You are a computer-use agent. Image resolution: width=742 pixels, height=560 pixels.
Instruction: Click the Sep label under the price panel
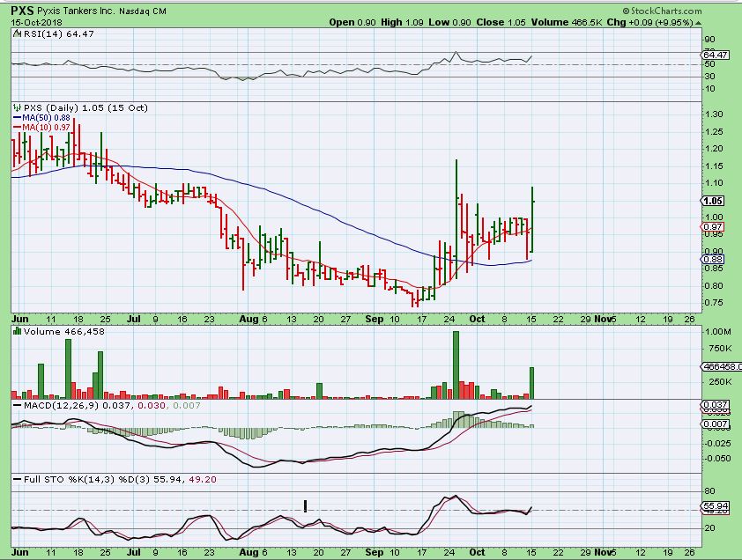[375, 319]
